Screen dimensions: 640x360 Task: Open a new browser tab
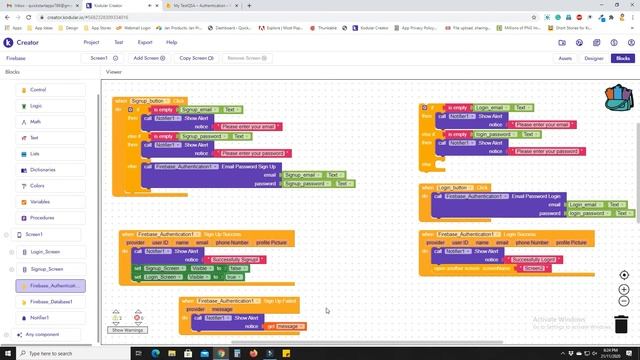coord(249,6)
